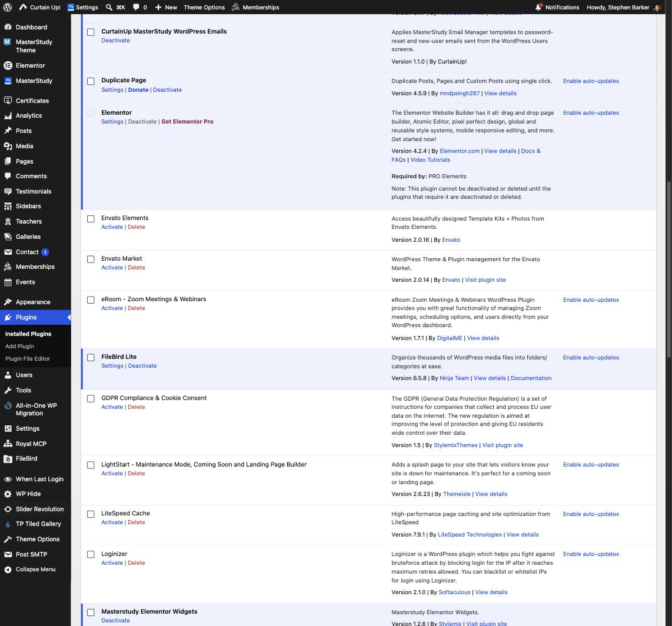
Task: Enable auto-updates for FileBird Lite
Action: 591,357
